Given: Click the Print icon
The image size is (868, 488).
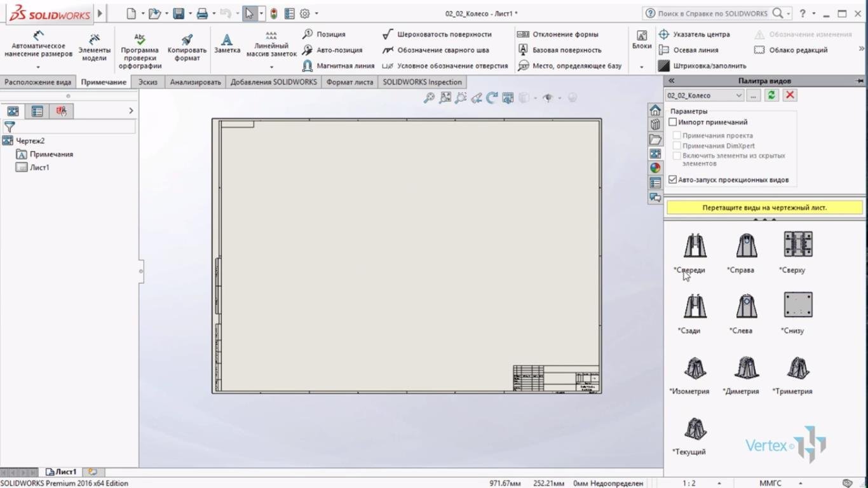Looking at the screenshot, I should pyautogui.click(x=202, y=13).
